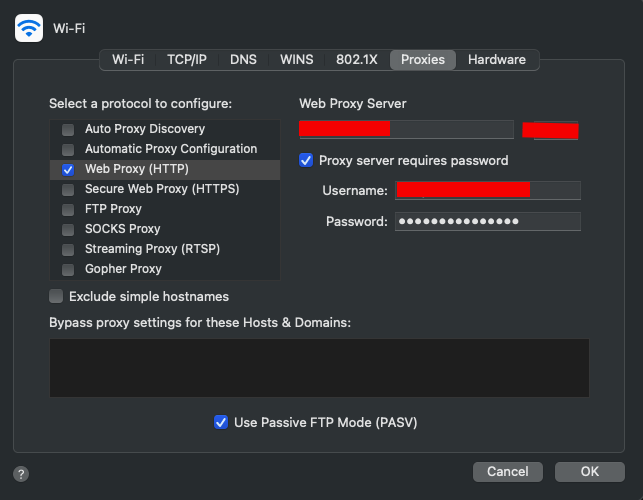The image size is (643, 500).
Task: Uncheck Web Proxy (HTTP) protocol
Action: click(x=68, y=169)
